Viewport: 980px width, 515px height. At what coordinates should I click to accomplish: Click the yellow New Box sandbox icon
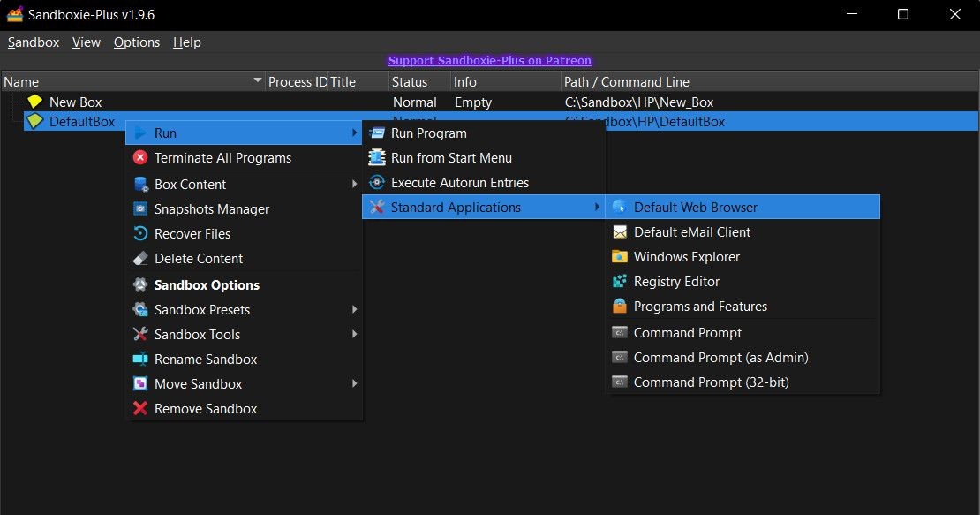point(35,102)
